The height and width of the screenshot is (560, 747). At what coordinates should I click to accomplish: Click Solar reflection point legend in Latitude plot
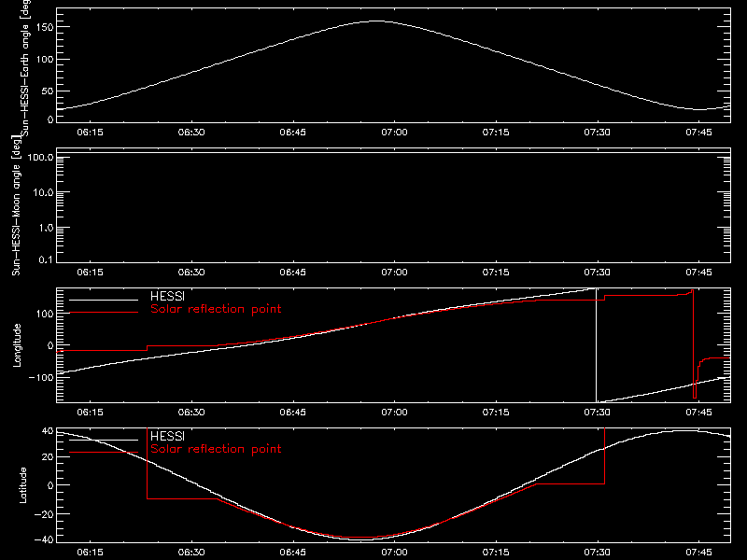tap(216, 449)
